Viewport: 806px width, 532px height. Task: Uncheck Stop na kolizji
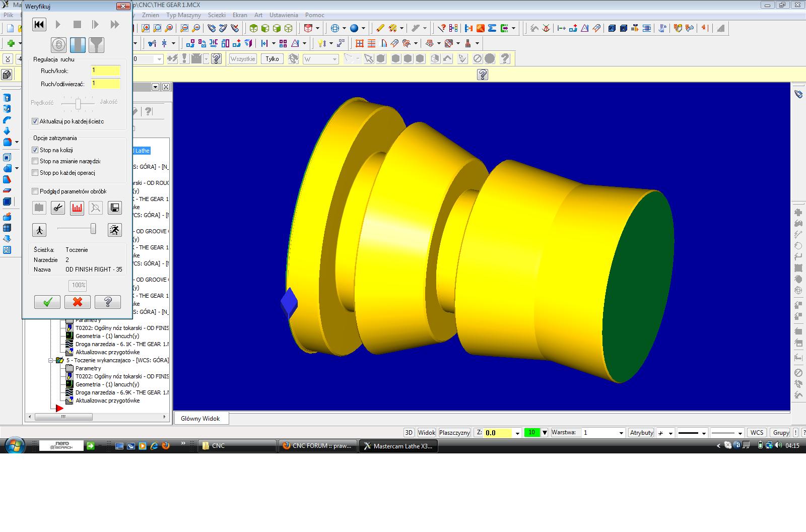[x=35, y=150]
